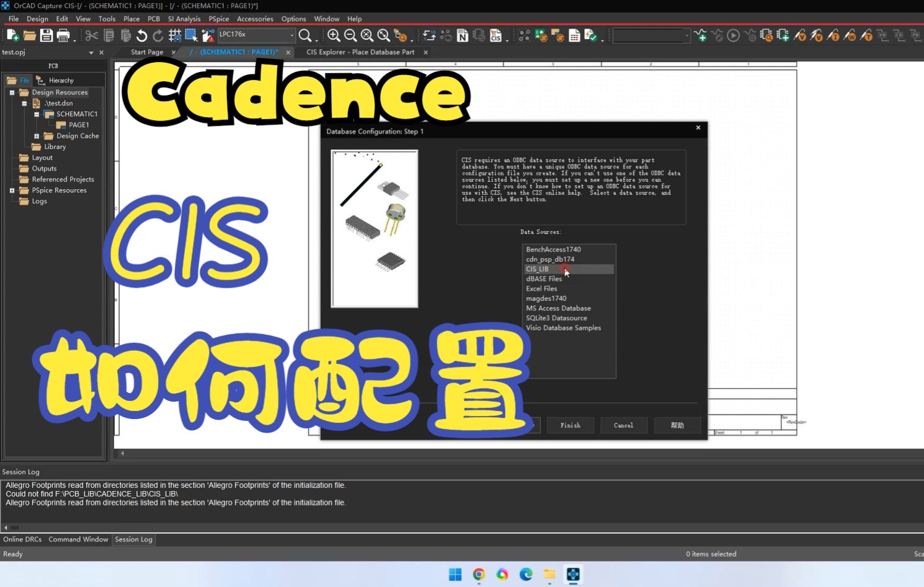Image resolution: width=924 pixels, height=587 pixels.
Task: Collapse the SCHEMATIC1 tree node
Action: tap(37, 114)
